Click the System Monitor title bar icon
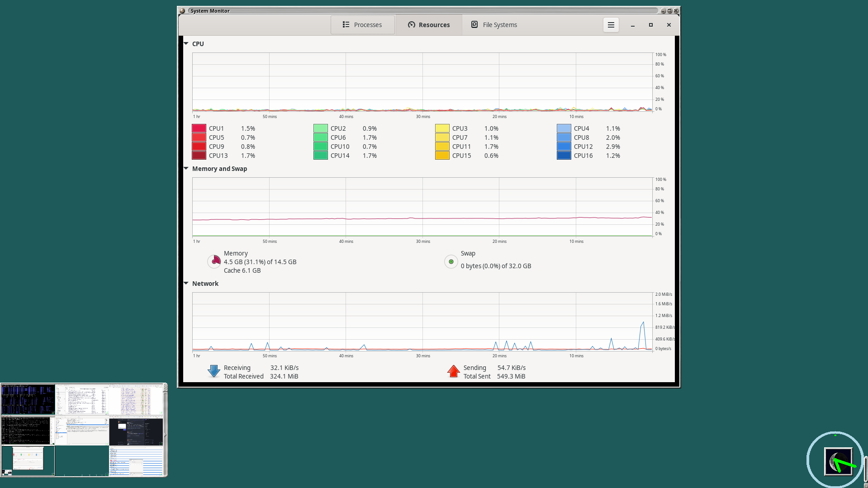 [x=182, y=11]
